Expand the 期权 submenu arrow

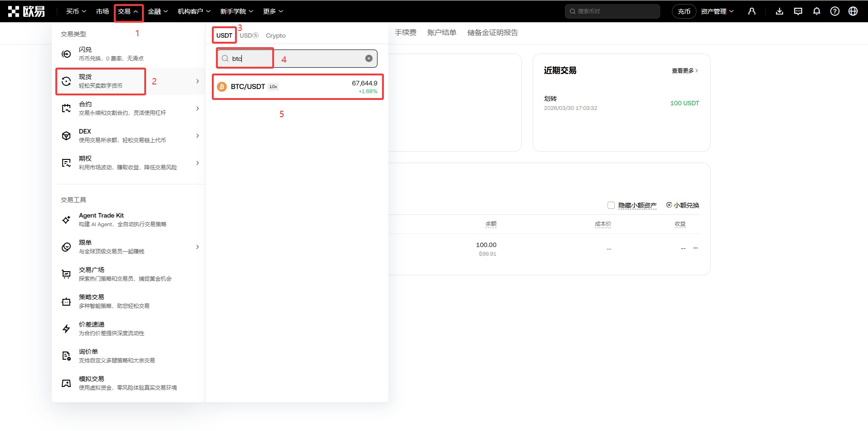pyautogui.click(x=197, y=163)
